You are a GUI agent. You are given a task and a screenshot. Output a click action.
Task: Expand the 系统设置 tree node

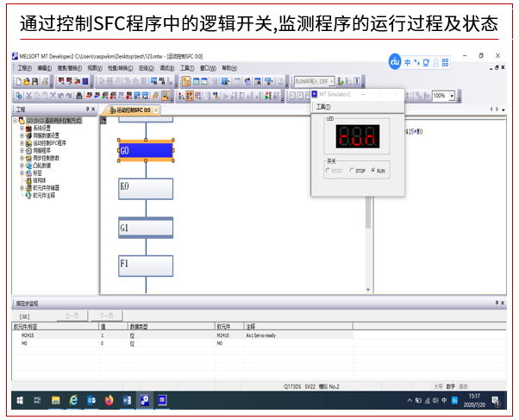coord(22,129)
